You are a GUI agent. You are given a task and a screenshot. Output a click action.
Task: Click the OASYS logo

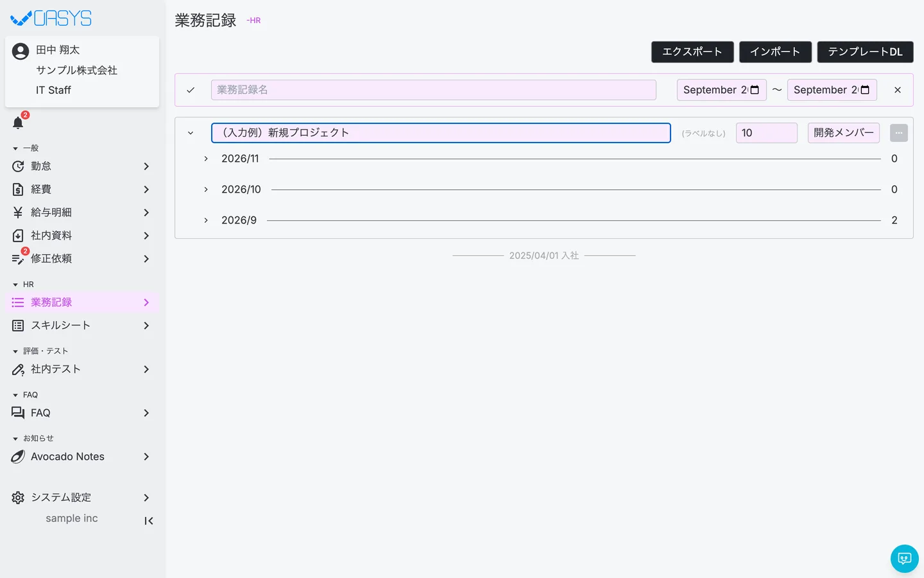pyautogui.click(x=51, y=18)
